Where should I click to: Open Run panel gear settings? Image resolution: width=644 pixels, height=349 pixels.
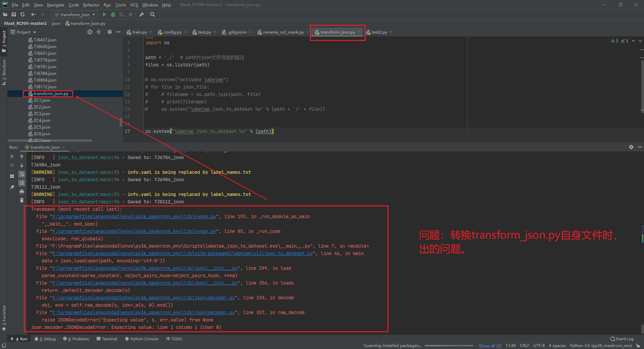(x=631, y=147)
